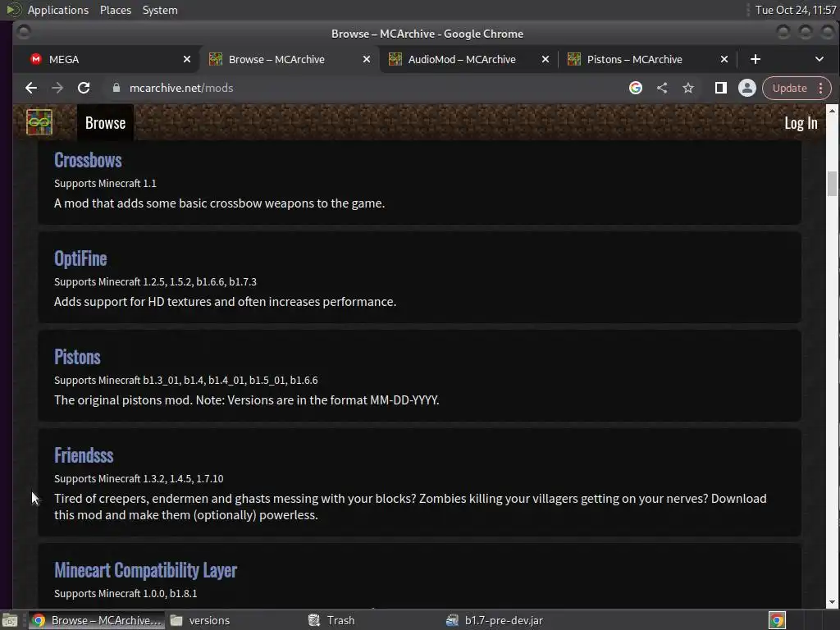Select the Browse – MCArchive taskbar window entry
Viewport: 840px width, 630px height.
click(x=97, y=620)
